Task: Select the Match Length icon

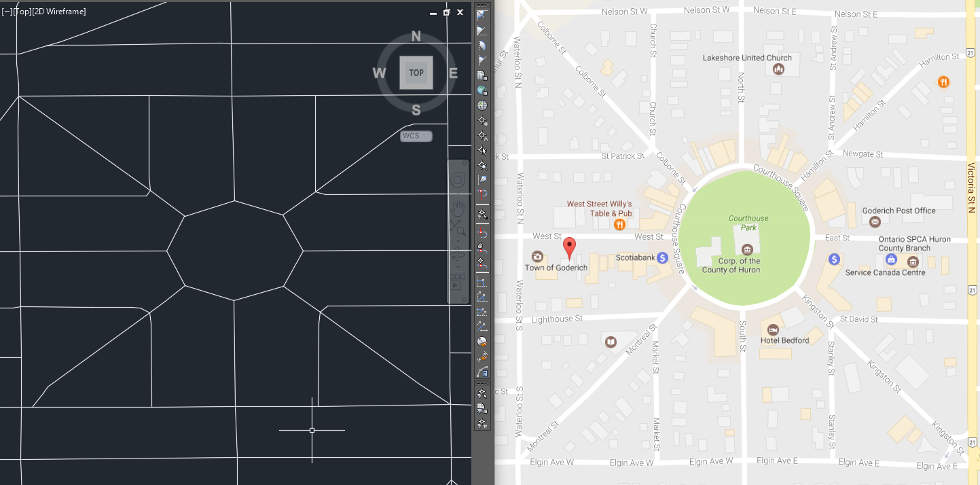Action: pyautogui.click(x=482, y=357)
